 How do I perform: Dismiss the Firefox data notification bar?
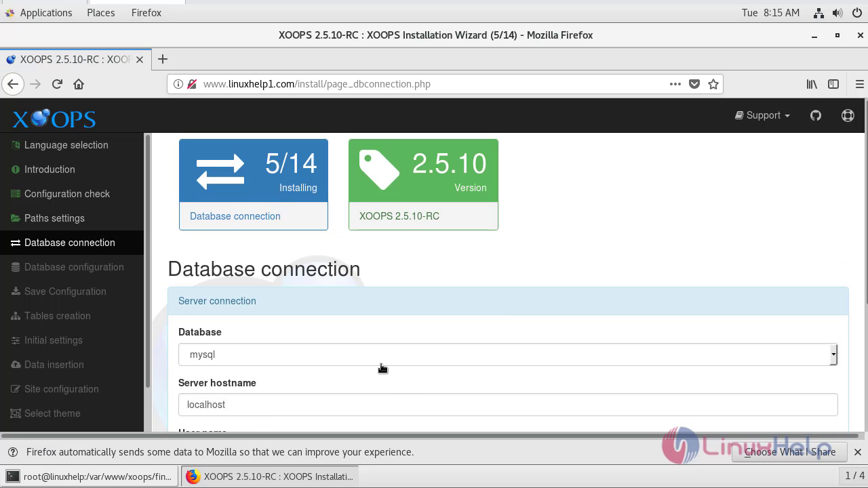point(857,452)
